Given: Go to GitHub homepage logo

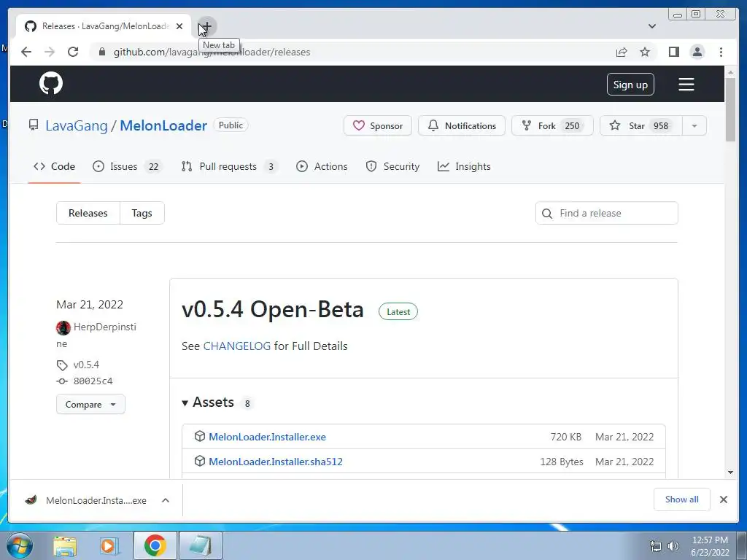Looking at the screenshot, I should coord(51,83).
